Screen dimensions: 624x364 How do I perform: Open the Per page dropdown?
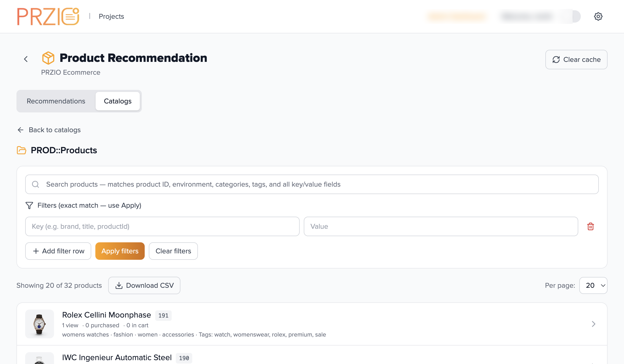(593, 285)
